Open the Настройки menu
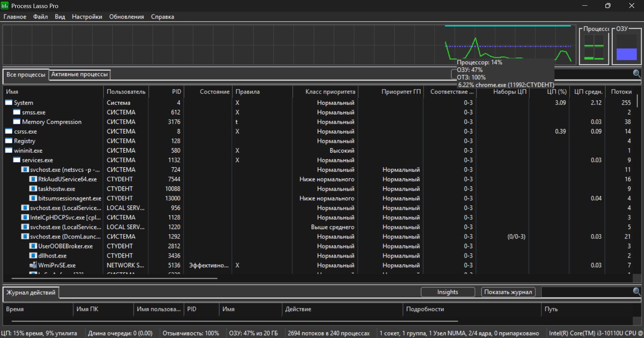This screenshot has width=644, height=338. (87, 17)
